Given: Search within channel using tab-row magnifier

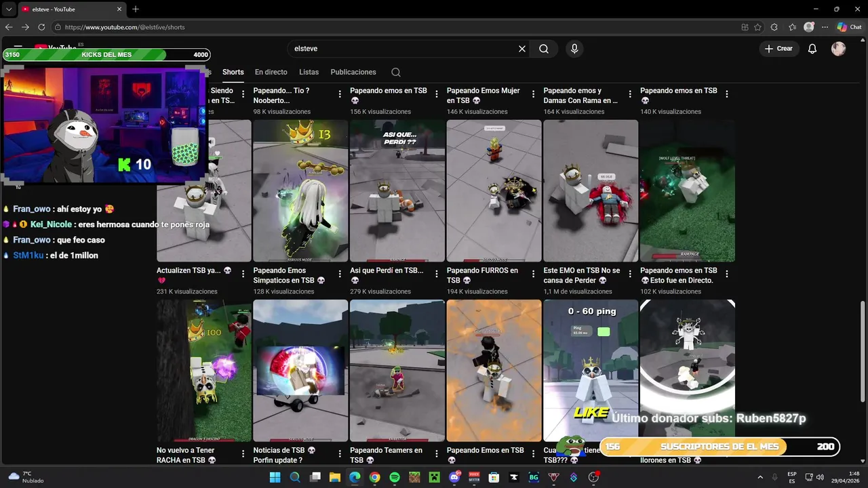Looking at the screenshot, I should [x=396, y=73].
